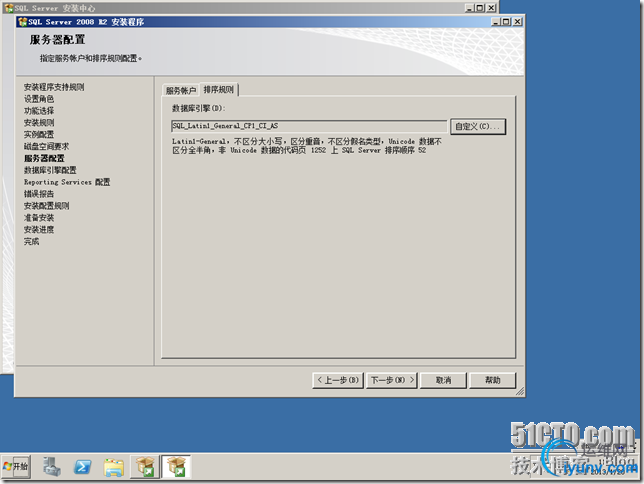Select 错误报告 step in sidebar

(39, 194)
